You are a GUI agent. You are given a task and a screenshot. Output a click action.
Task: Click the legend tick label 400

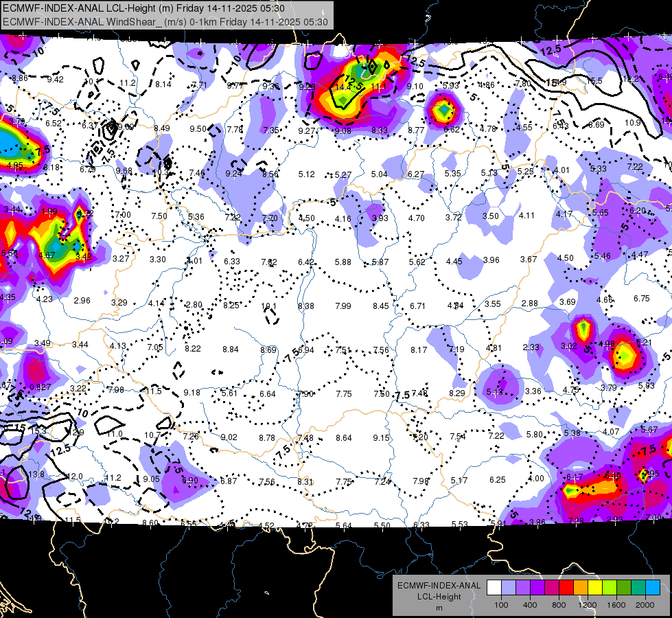[530, 605]
